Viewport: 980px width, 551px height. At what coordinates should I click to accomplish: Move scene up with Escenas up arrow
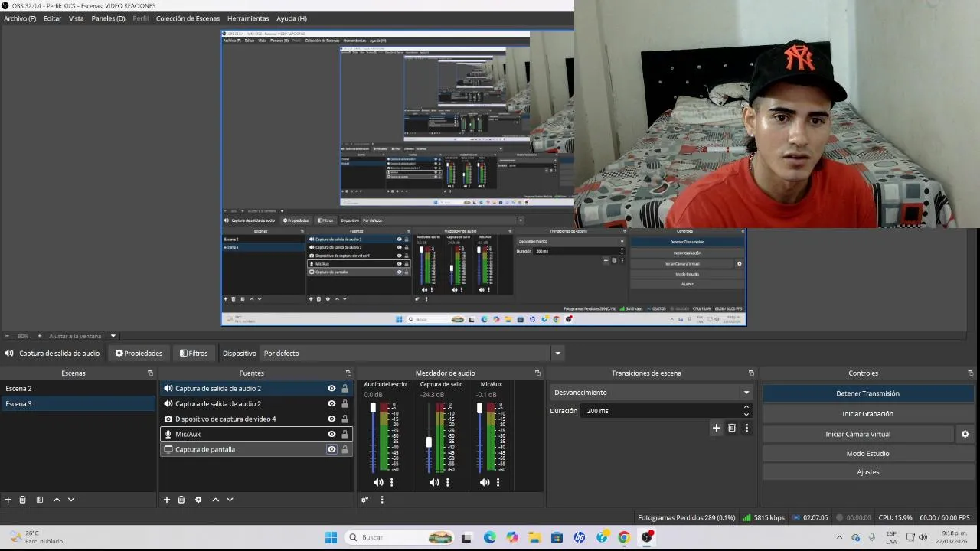(x=57, y=500)
